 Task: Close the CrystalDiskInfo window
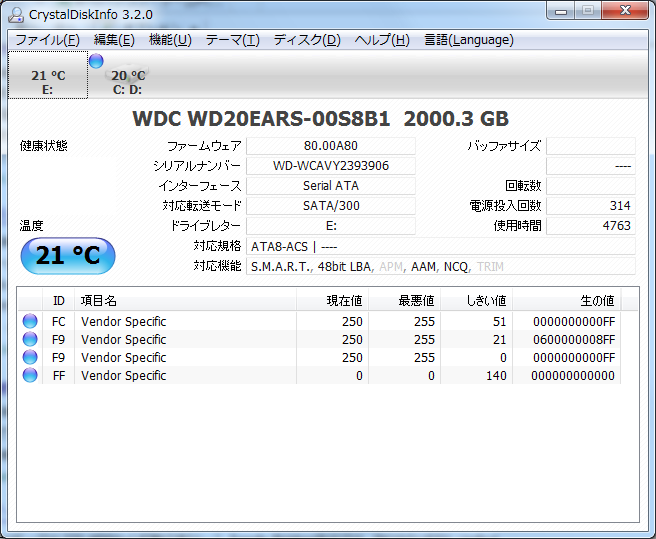[625, 10]
